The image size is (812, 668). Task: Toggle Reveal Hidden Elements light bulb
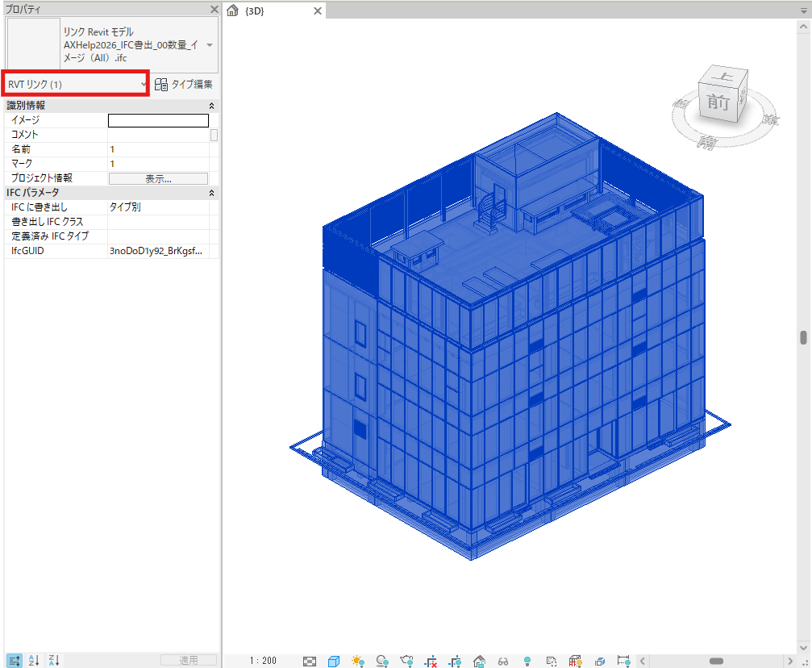point(527,661)
